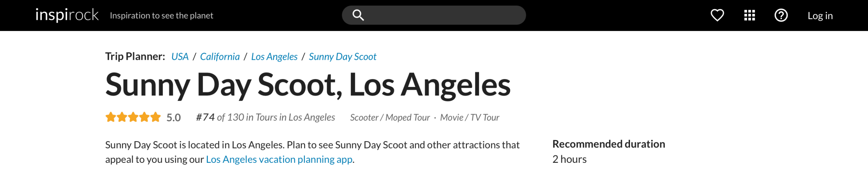Open the help question mark icon
Image resolution: width=868 pixels, height=174 pixels.
(x=781, y=15)
